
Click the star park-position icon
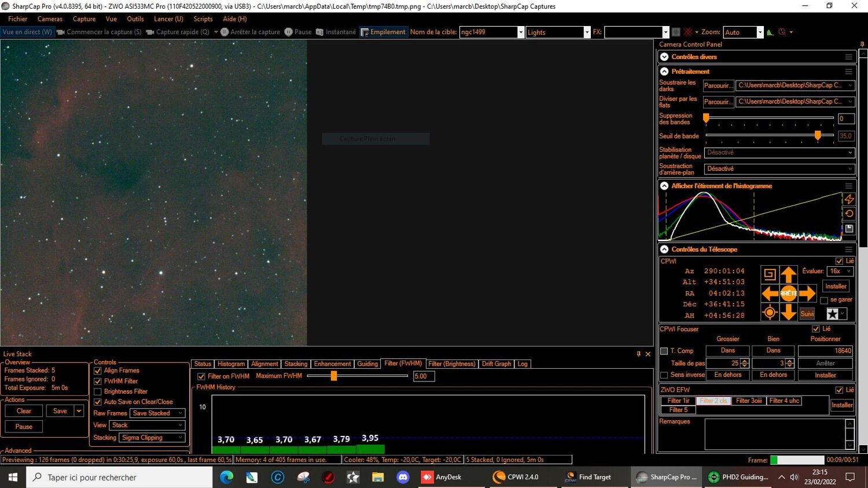(832, 313)
